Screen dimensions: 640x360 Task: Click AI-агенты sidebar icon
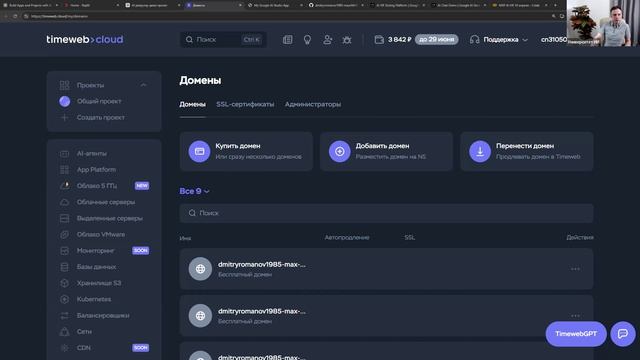64,153
